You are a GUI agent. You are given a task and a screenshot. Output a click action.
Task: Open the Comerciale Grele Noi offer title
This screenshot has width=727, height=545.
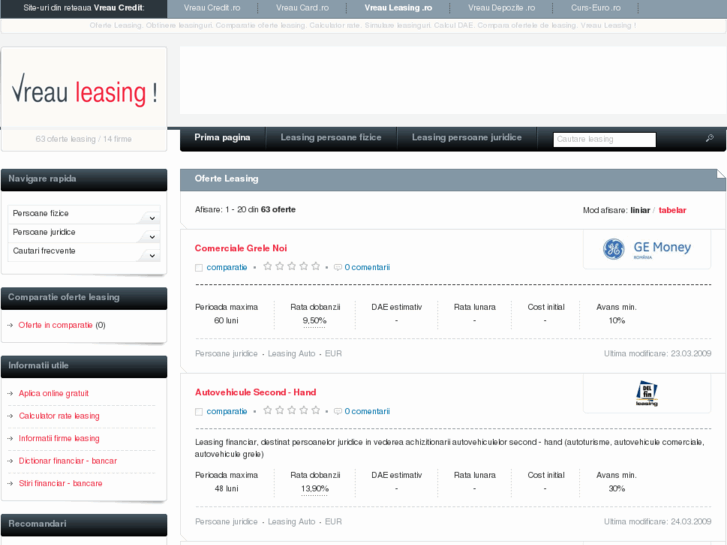tap(240, 248)
